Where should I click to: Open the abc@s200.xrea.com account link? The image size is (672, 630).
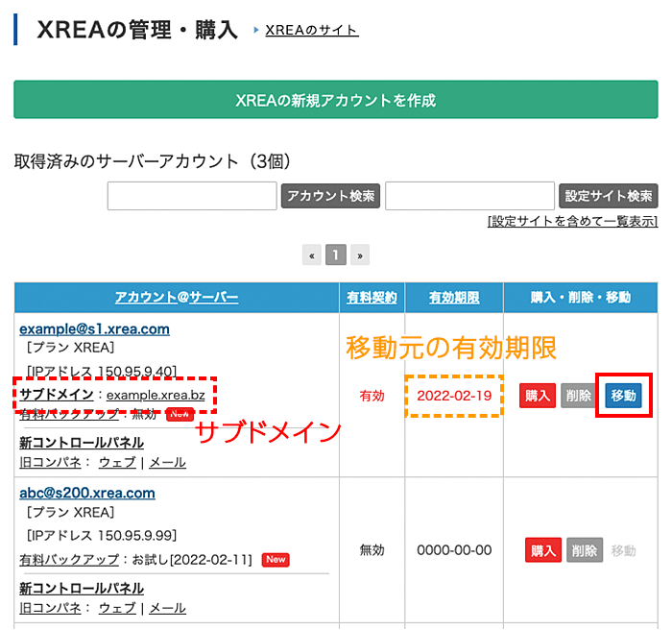86,493
